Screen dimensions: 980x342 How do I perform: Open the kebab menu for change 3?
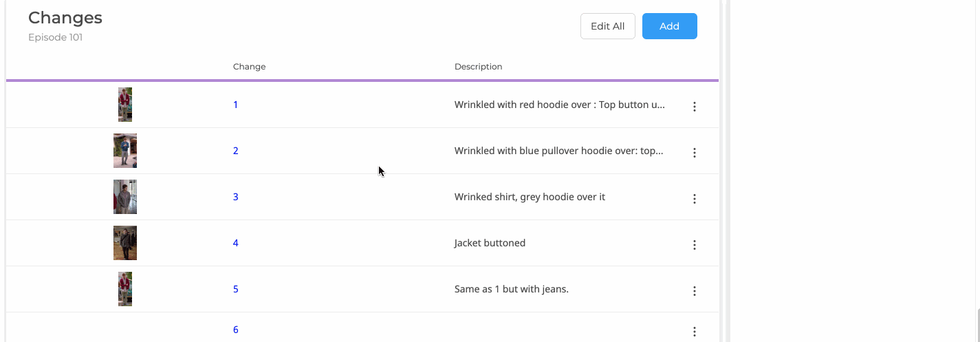(695, 199)
